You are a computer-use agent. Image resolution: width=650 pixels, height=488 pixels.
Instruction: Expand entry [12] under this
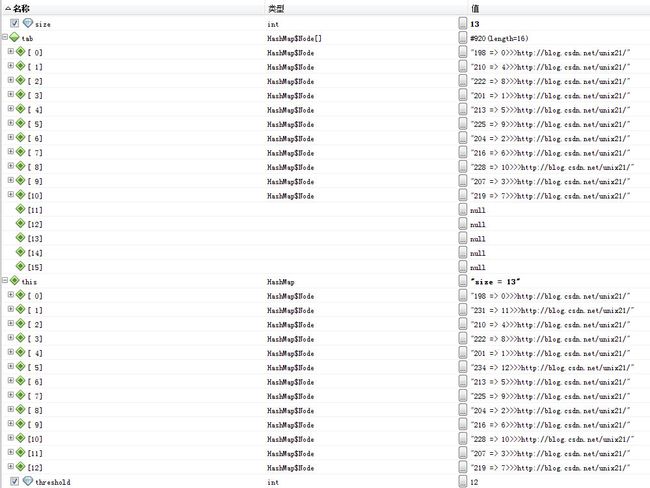coord(11,469)
